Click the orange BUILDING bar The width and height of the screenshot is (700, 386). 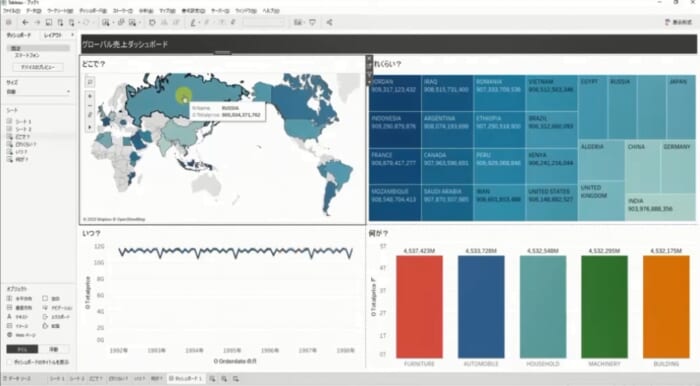tap(666, 307)
